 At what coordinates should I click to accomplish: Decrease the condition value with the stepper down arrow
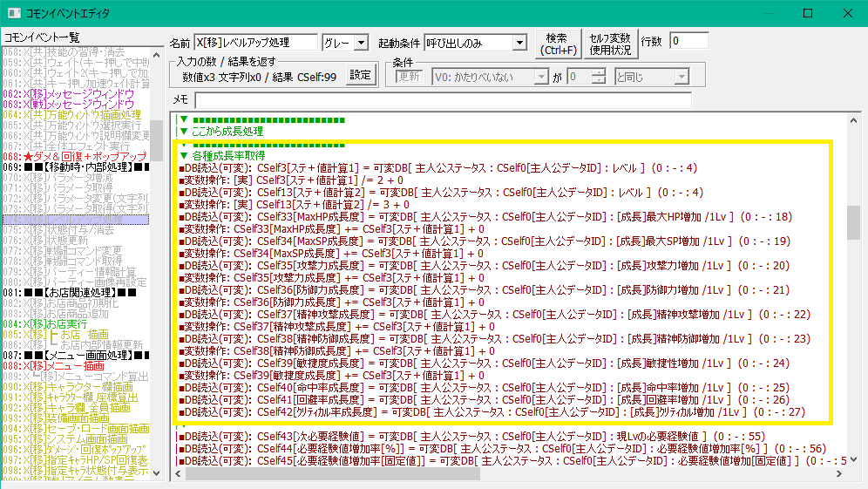tap(599, 80)
